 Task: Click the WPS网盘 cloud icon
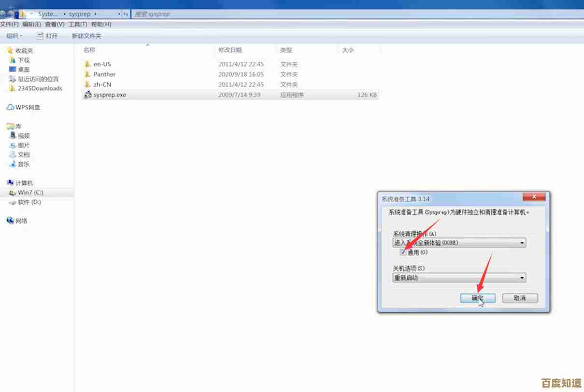tap(10, 107)
